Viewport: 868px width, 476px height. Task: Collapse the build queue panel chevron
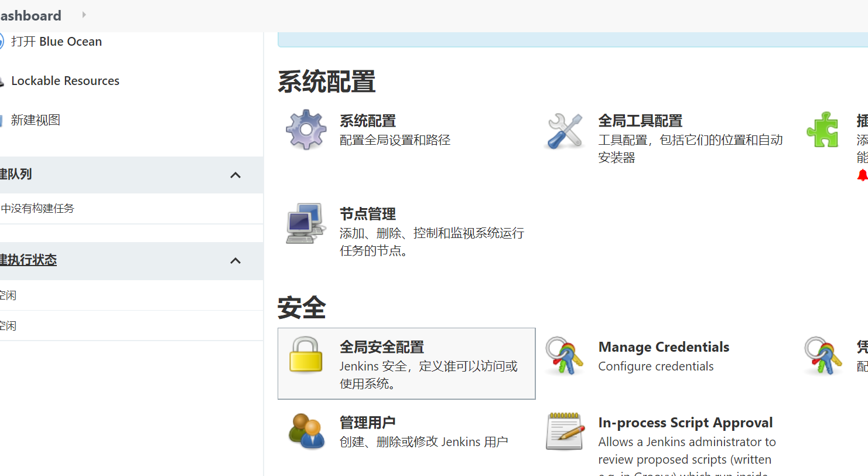(x=235, y=175)
